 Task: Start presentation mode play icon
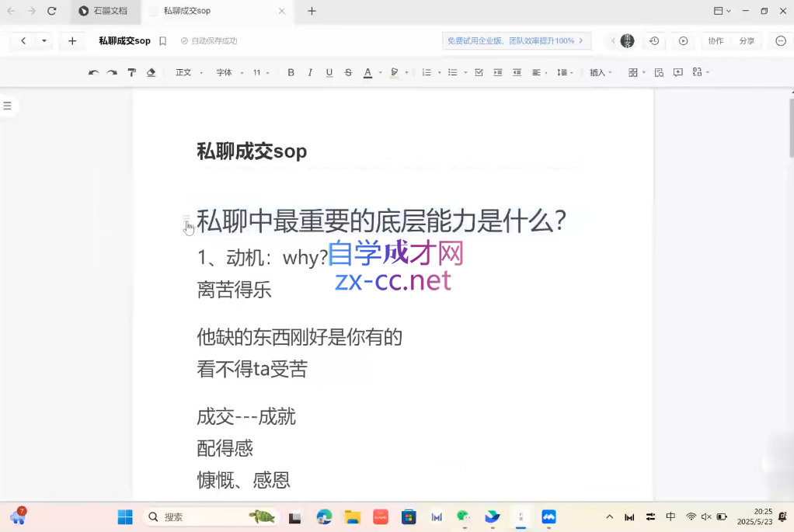(x=683, y=41)
